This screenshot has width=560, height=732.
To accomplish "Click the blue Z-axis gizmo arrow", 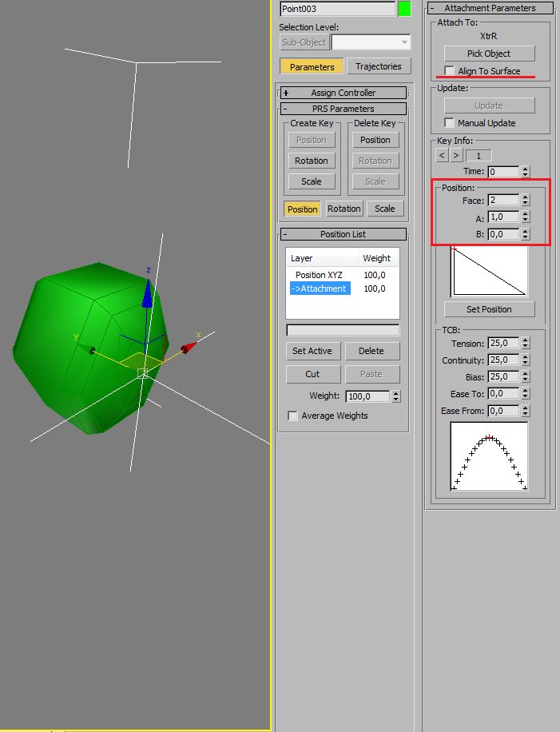I will point(148,293).
